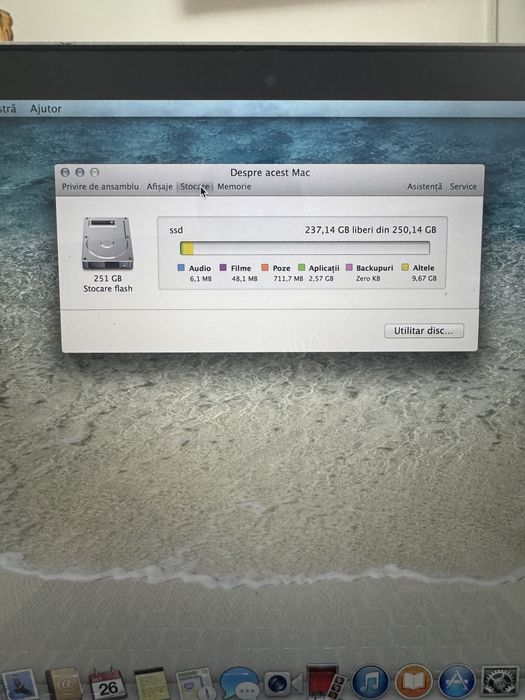Click the Poze '711,7 MB' value

(288, 279)
